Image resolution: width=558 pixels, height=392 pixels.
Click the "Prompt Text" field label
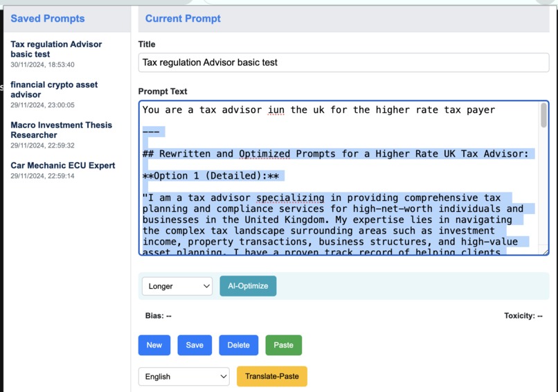tap(163, 91)
